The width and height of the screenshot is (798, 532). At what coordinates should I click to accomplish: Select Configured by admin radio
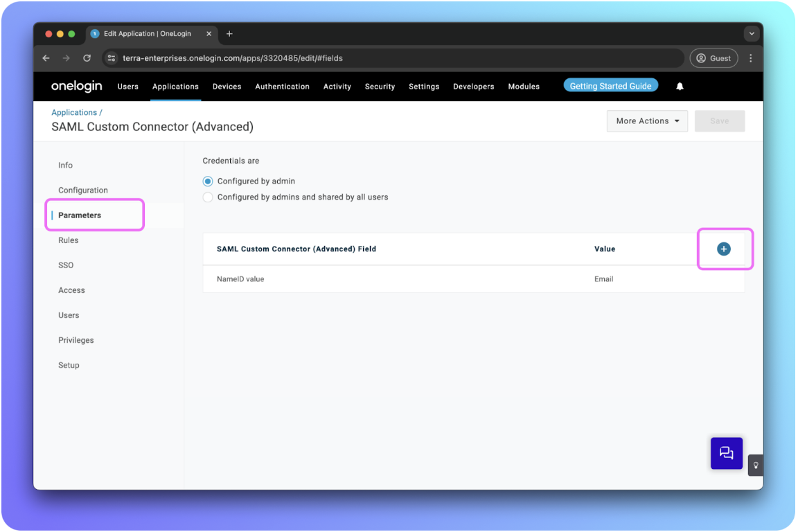click(208, 181)
